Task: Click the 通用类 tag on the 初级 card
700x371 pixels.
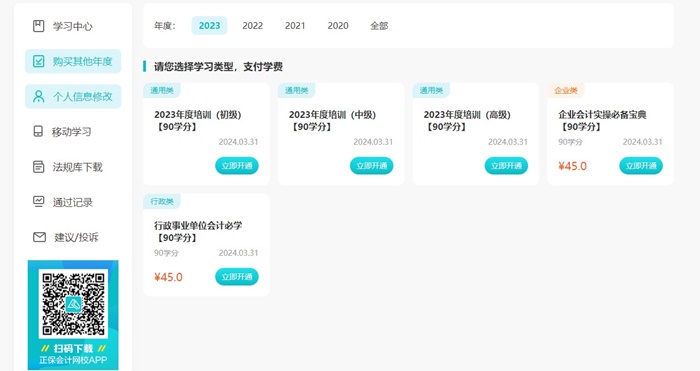Action: 162,90
